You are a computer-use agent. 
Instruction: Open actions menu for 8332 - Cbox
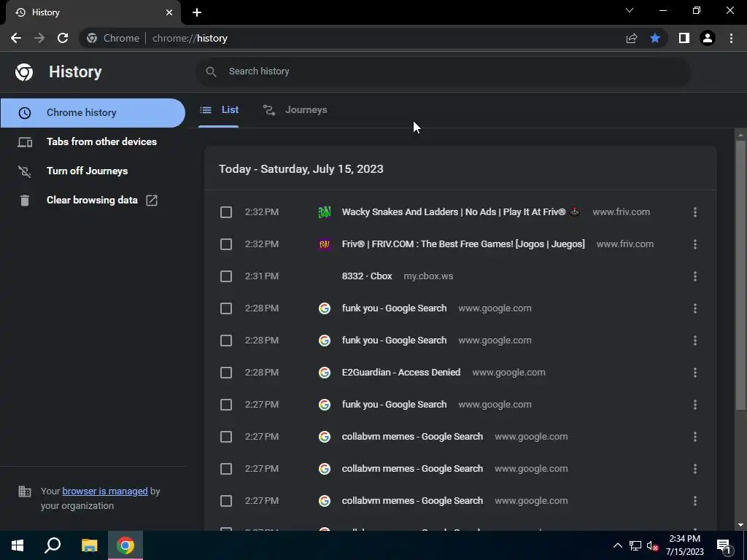695,276
